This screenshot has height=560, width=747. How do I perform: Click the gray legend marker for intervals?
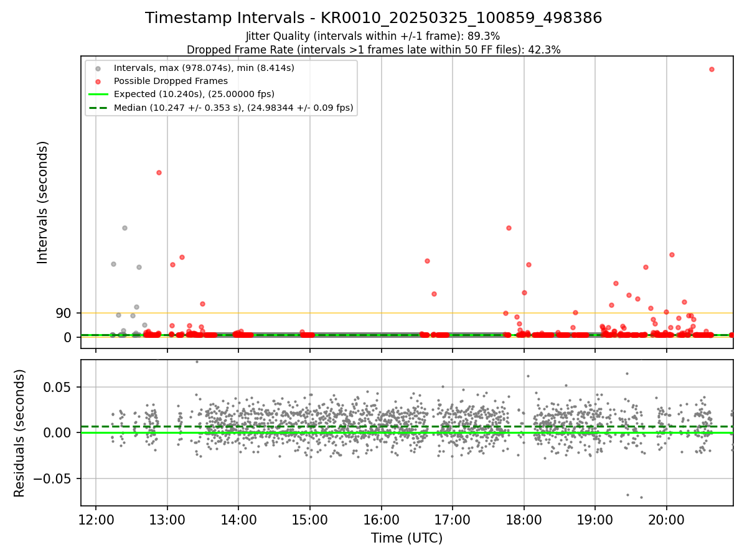[x=97, y=67]
